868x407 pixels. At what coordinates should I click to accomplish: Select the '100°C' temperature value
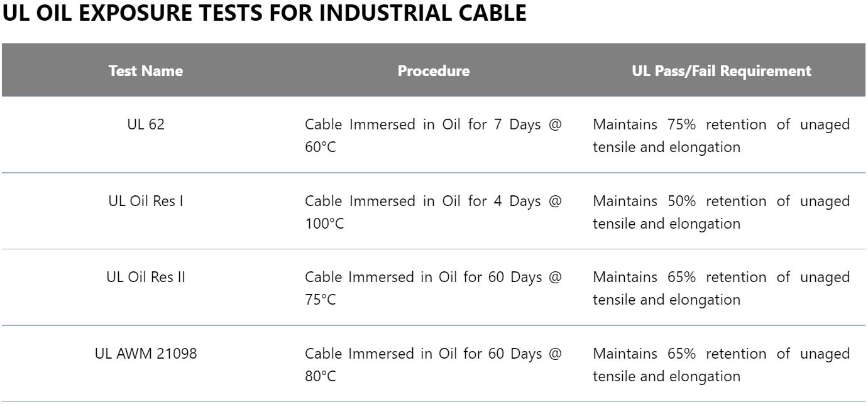point(324,224)
